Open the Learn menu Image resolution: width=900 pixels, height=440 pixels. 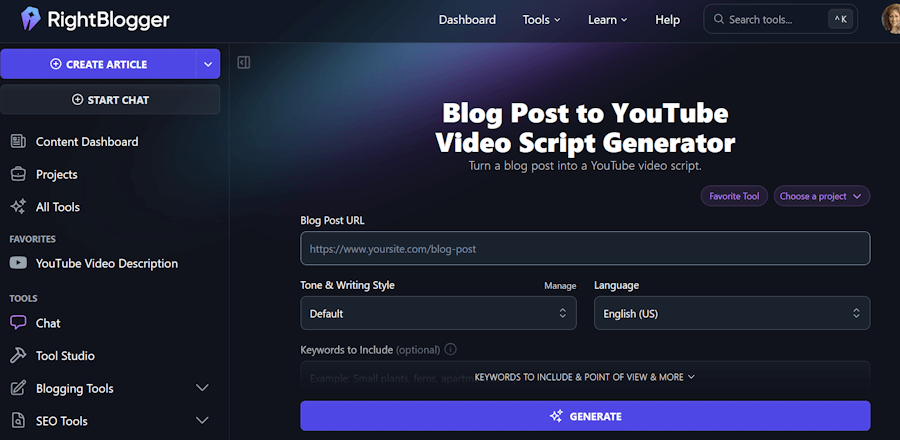[x=607, y=20]
